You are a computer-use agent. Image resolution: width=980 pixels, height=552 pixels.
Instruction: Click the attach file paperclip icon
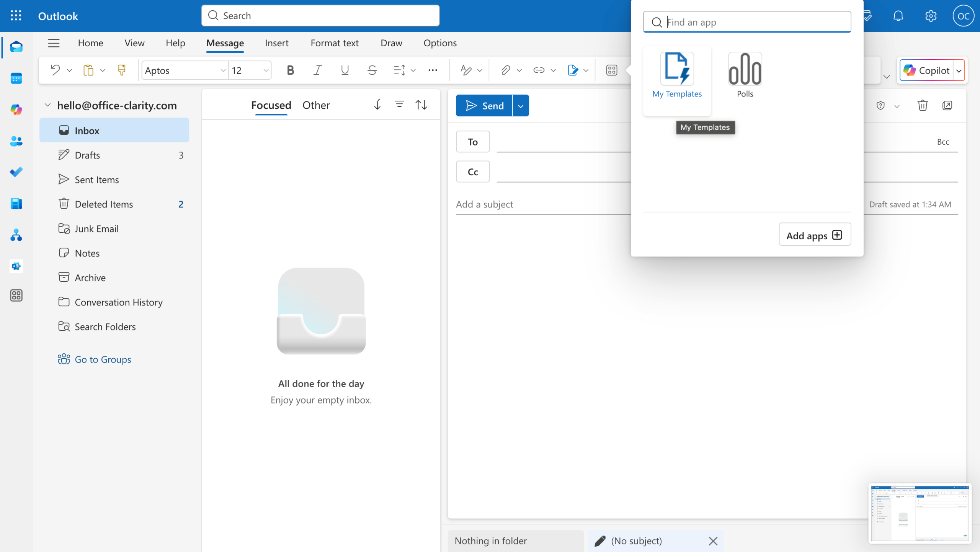[505, 70]
